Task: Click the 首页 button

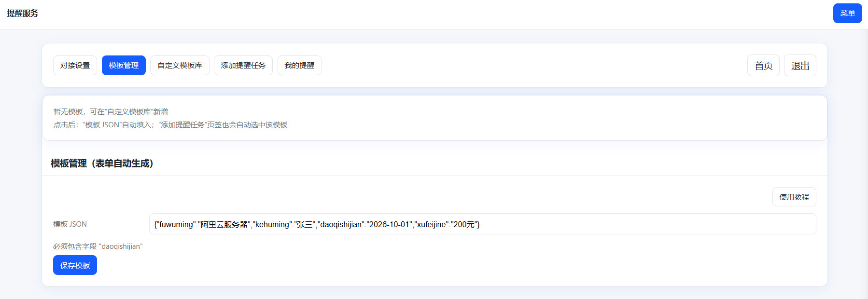Action: click(x=763, y=66)
